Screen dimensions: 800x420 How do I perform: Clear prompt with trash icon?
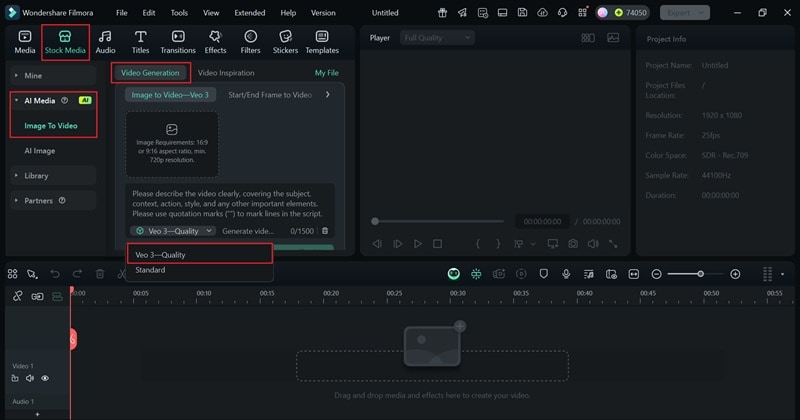coord(325,231)
